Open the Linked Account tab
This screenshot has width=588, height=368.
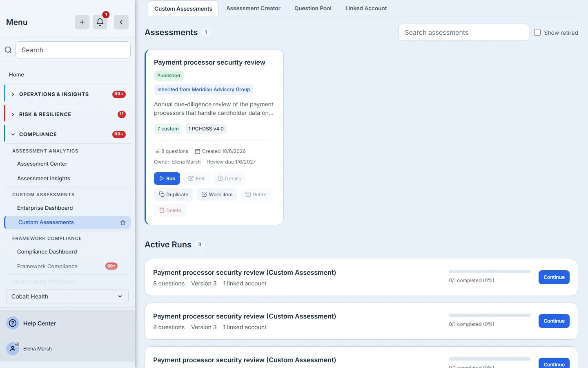point(366,8)
